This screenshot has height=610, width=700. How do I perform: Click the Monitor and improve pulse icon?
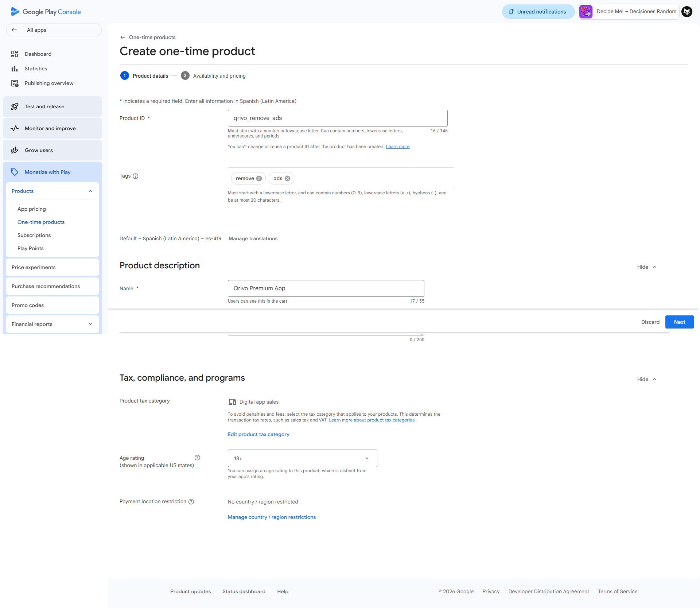(x=15, y=128)
